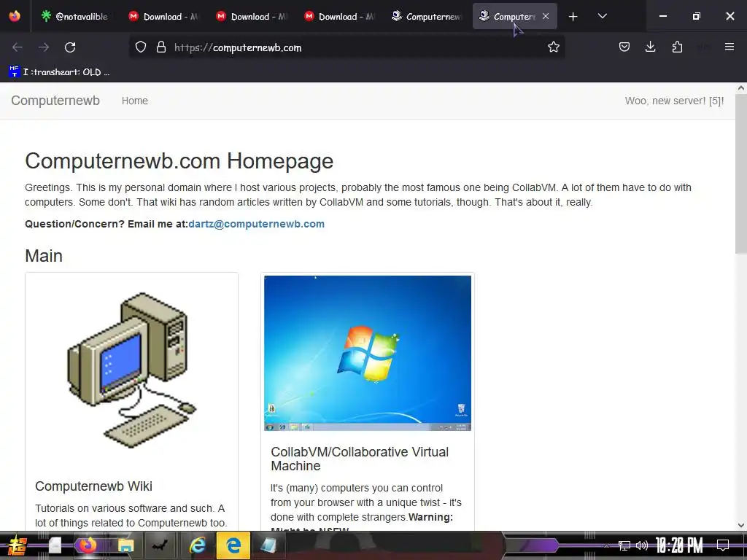747x560 pixels.
Task: Switch to third Download tab
Action: pyautogui.click(x=338, y=17)
